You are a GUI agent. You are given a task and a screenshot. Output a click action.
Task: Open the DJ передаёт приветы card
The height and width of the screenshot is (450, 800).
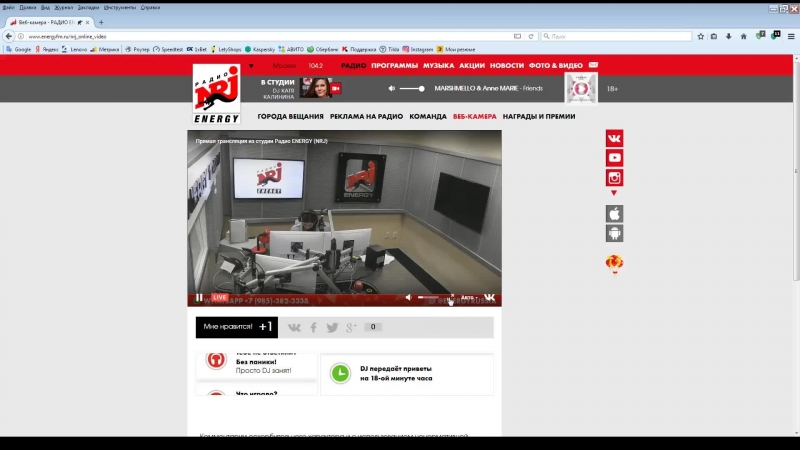(407, 373)
